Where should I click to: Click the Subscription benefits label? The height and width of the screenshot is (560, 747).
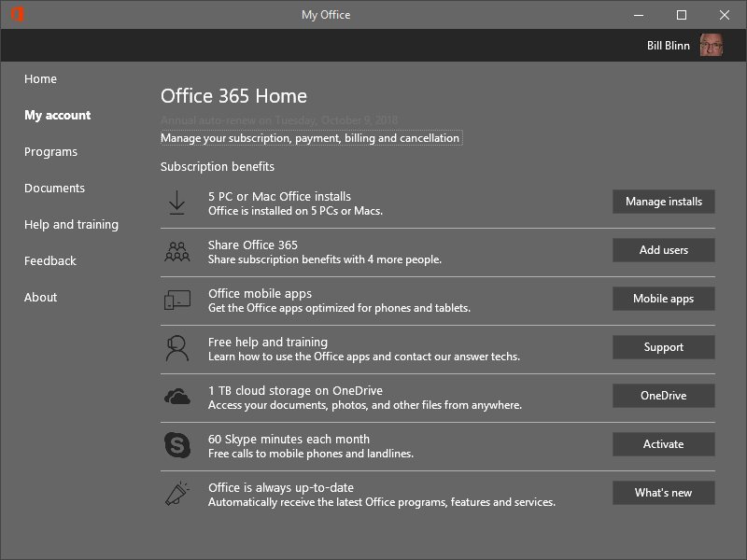[x=218, y=167]
